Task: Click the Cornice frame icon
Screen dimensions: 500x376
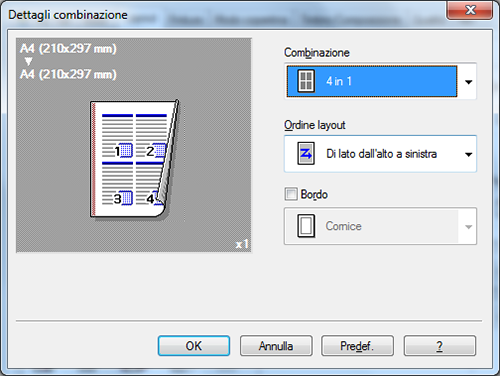Action: click(306, 226)
